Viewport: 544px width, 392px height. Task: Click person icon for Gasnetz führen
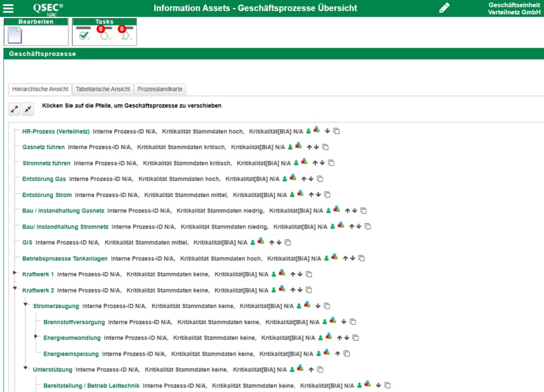point(290,147)
